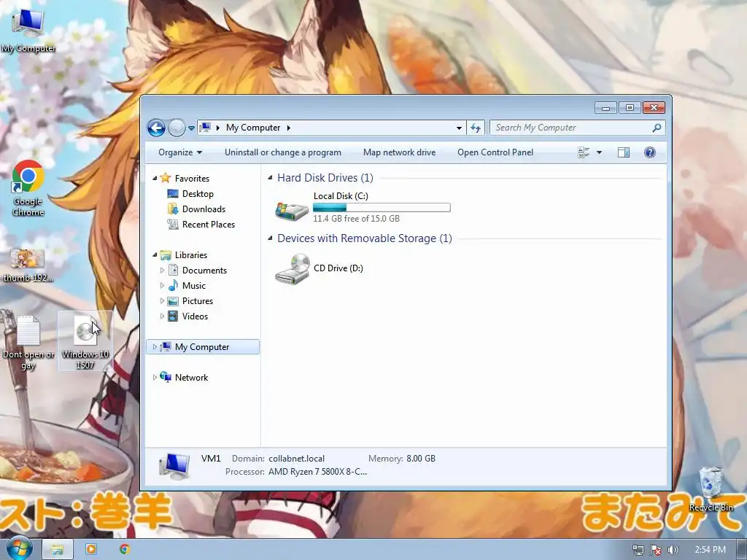Expand the Pictures library

(162, 301)
